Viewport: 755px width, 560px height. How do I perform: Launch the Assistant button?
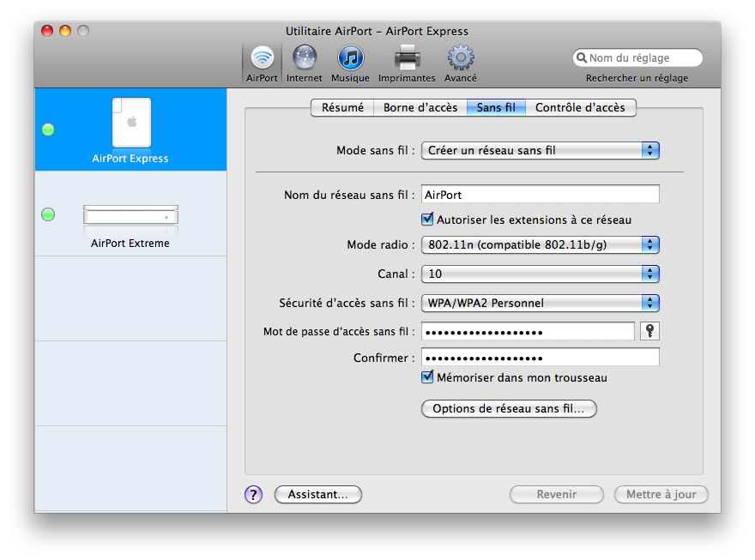317,494
